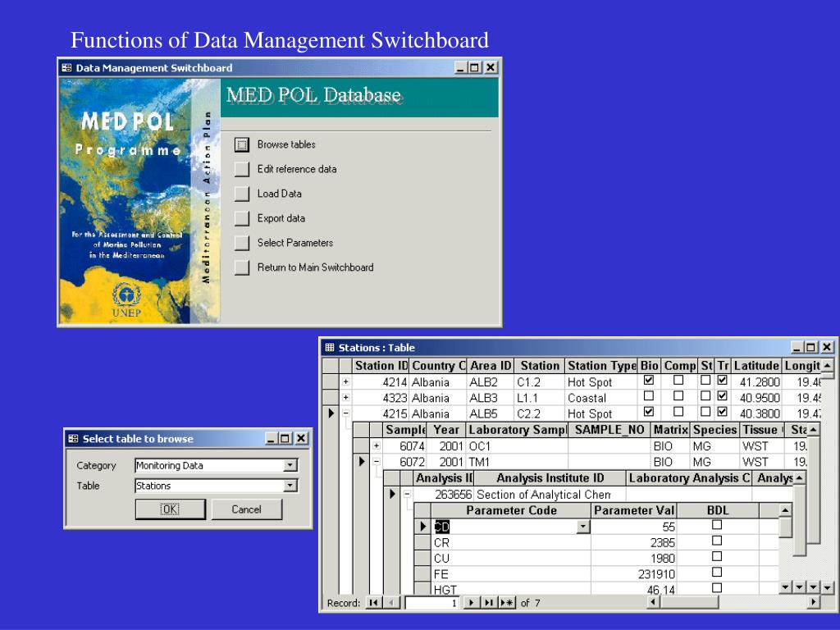
Task: Collapse station row 4215 minus sign
Action: point(346,413)
